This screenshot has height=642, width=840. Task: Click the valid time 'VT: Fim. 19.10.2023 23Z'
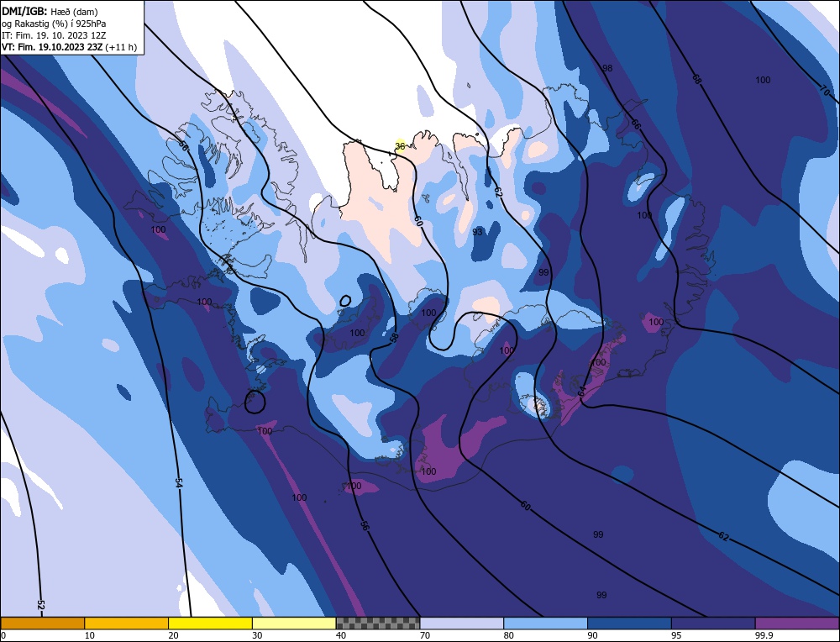pos(52,47)
